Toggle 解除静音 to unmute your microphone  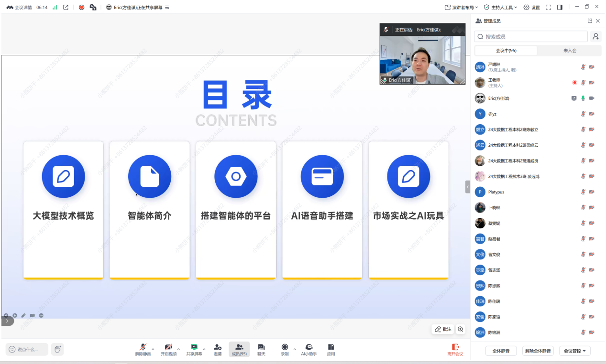click(x=144, y=349)
